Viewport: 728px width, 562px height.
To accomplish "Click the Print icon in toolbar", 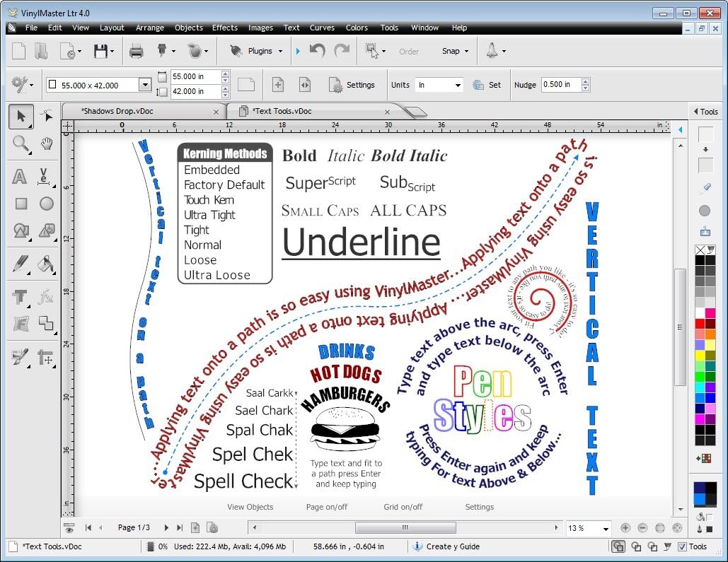I will [137, 51].
